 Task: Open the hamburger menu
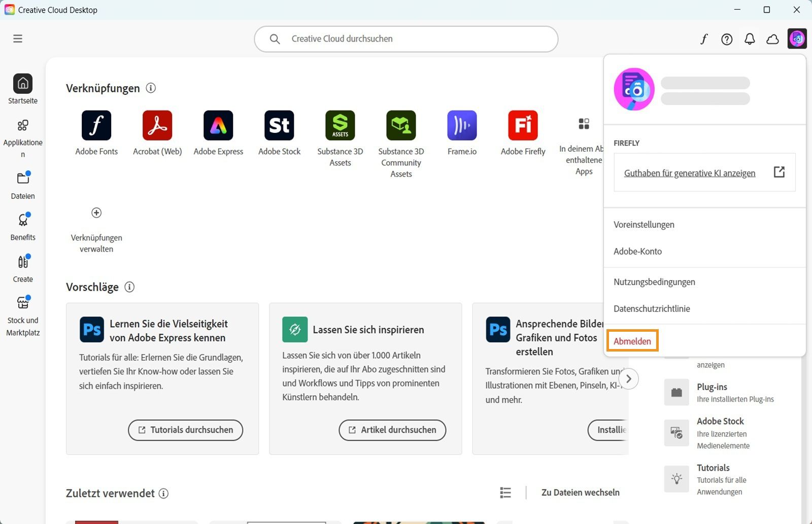[18, 39]
